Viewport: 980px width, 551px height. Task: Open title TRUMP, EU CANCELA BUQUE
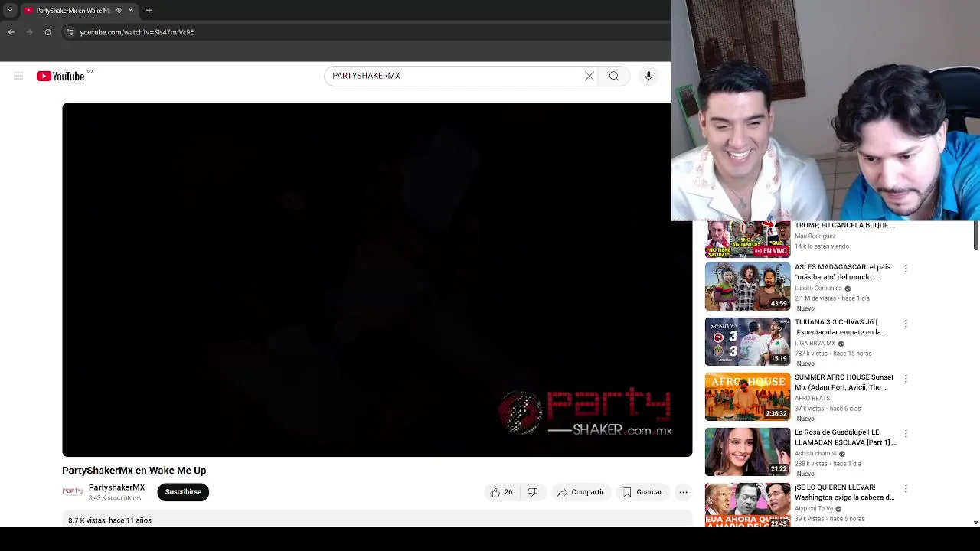pos(844,225)
